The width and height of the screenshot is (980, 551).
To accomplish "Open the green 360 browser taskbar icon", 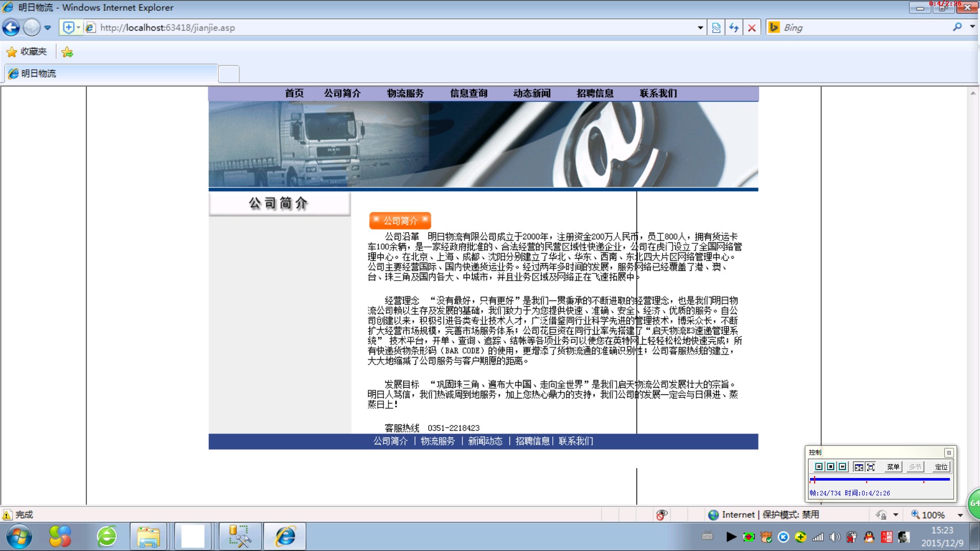I will (107, 536).
